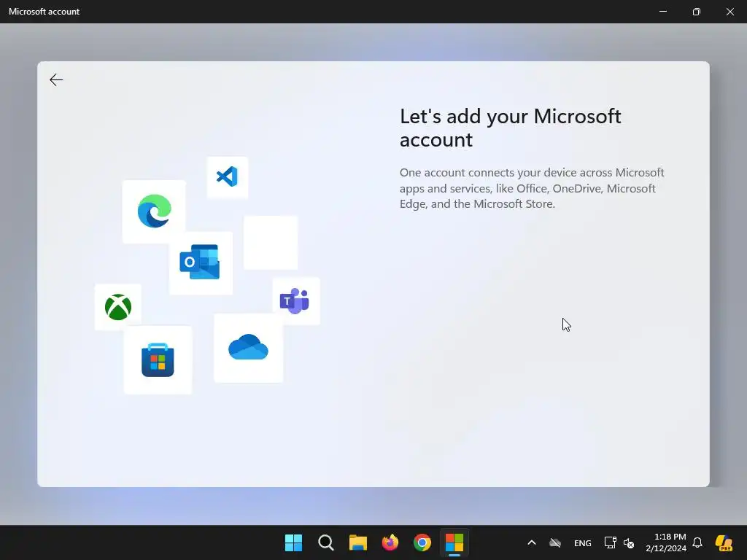Minimize the Microsoft account window
The image size is (747, 560).
point(662,12)
